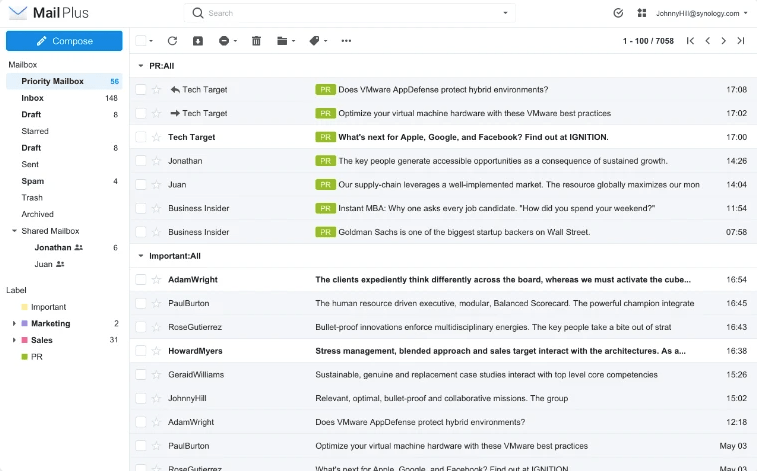Check the PaulBurton May 03 email checkbox
This screenshot has height=471, width=757.
tap(140, 446)
